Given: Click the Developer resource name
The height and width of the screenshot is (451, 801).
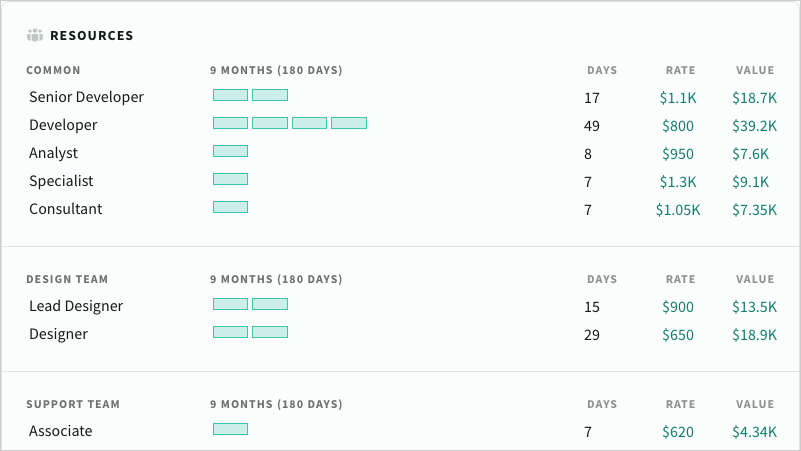Looking at the screenshot, I should click(x=63, y=125).
